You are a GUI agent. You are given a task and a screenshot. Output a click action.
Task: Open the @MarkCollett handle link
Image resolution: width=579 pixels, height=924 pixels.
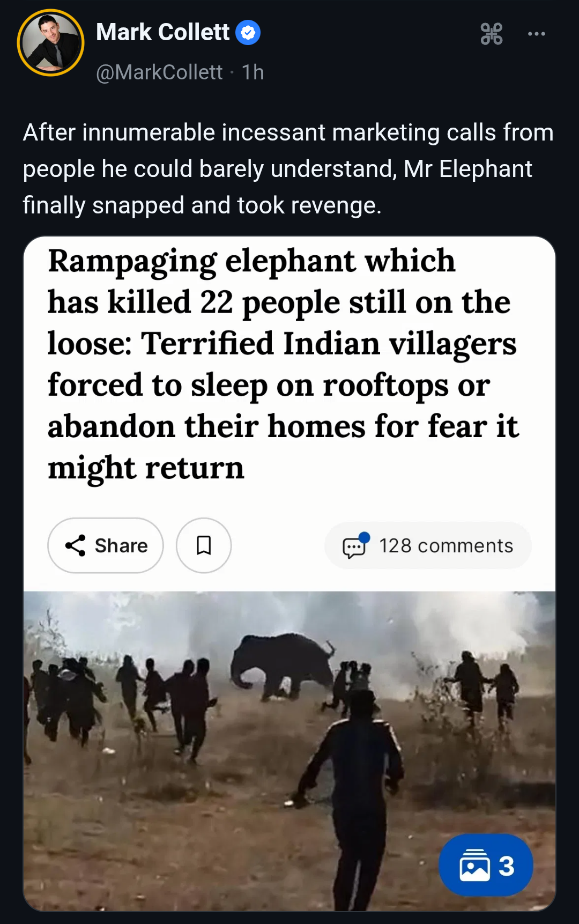pos(159,72)
